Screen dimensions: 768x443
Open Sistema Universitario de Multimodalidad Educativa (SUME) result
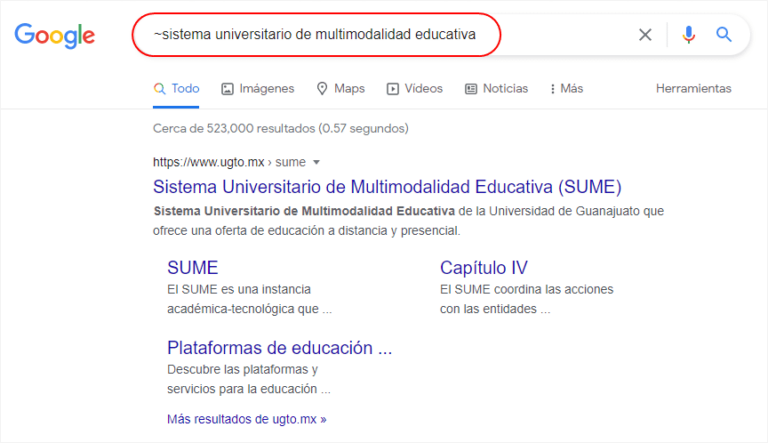coord(387,187)
